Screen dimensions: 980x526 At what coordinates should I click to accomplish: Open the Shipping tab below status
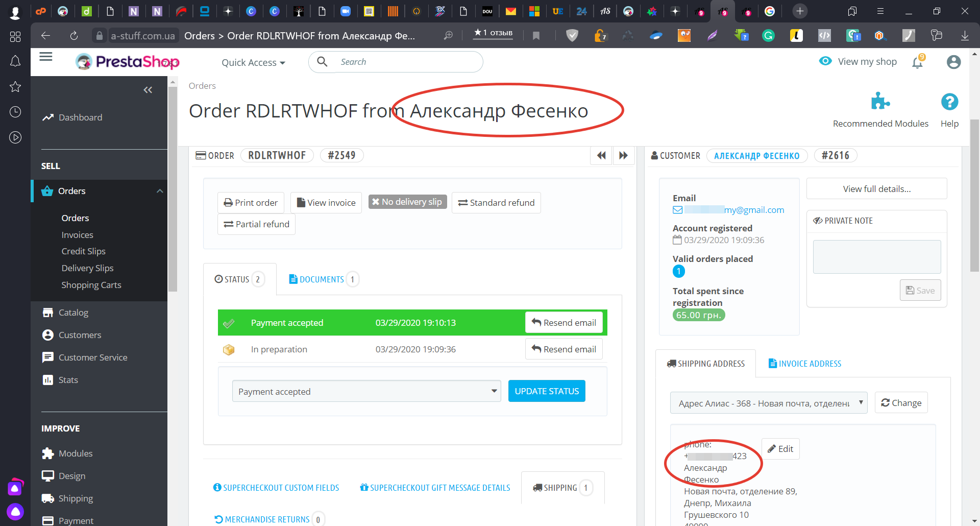click(563, 488)
